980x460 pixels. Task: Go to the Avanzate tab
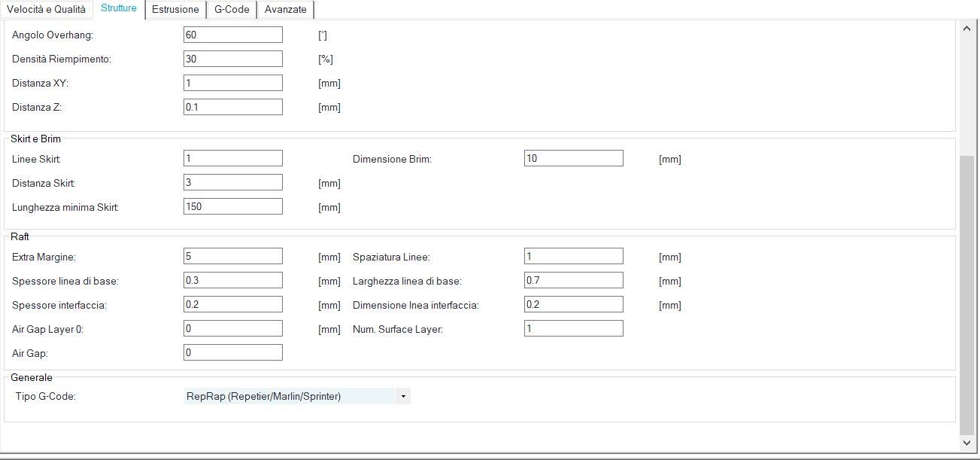(286, 10)
